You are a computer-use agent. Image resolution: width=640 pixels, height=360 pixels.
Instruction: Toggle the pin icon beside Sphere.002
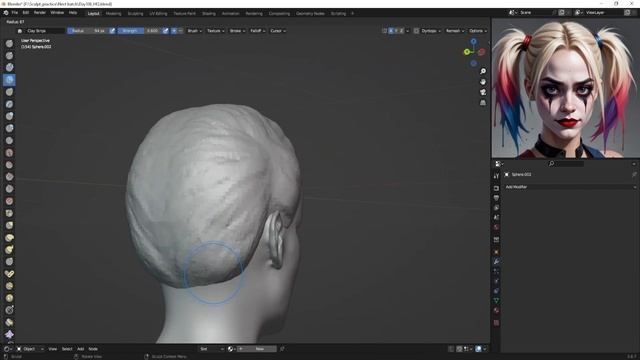(634, 174)
